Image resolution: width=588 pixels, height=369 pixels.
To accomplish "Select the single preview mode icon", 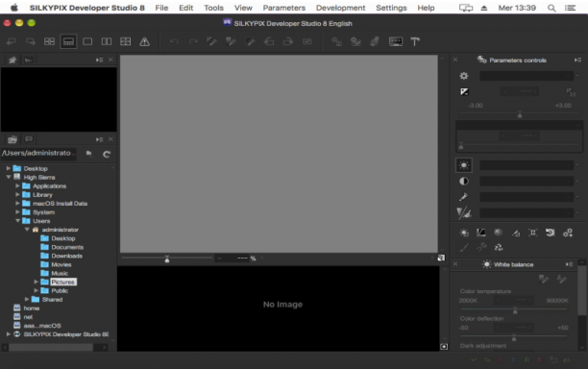I will point(87,41).
